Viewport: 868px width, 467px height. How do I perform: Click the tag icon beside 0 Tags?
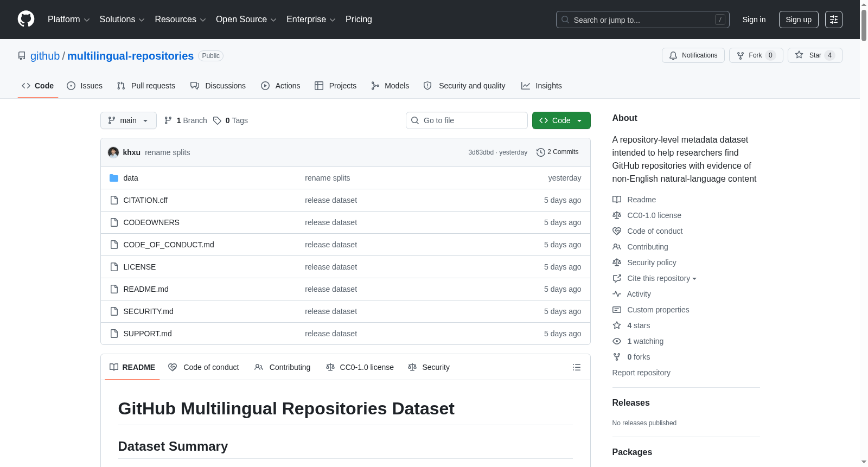coord(217,120)
